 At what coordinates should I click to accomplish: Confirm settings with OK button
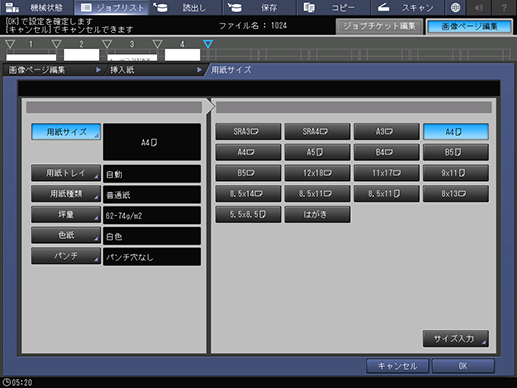[463, 366]
